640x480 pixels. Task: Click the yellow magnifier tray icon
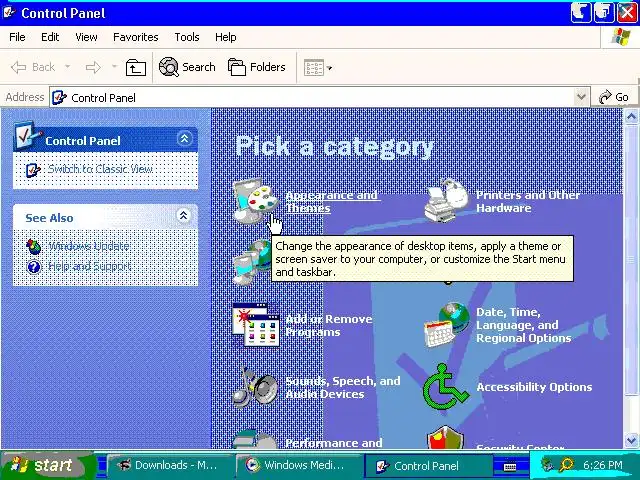coord(567,464)
